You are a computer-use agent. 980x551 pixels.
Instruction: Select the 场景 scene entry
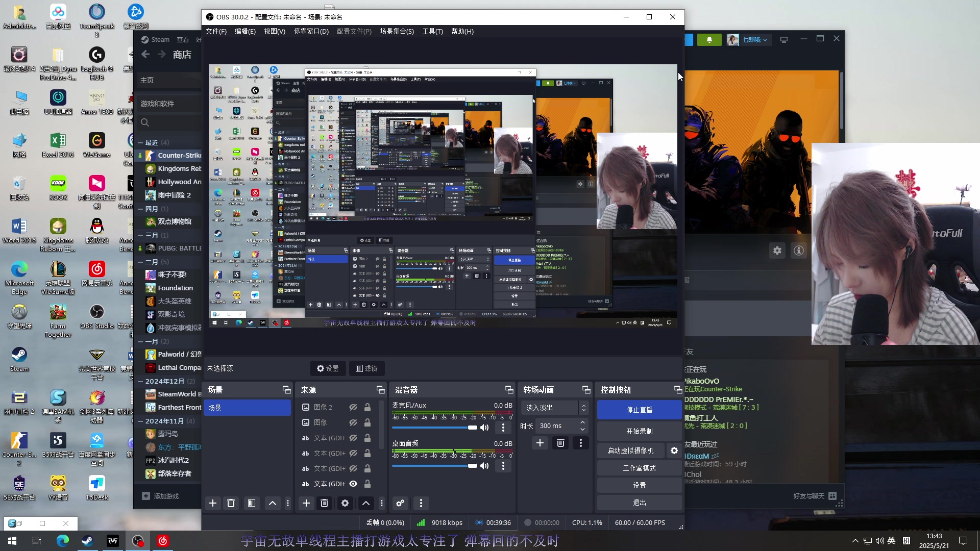[248, 408]
